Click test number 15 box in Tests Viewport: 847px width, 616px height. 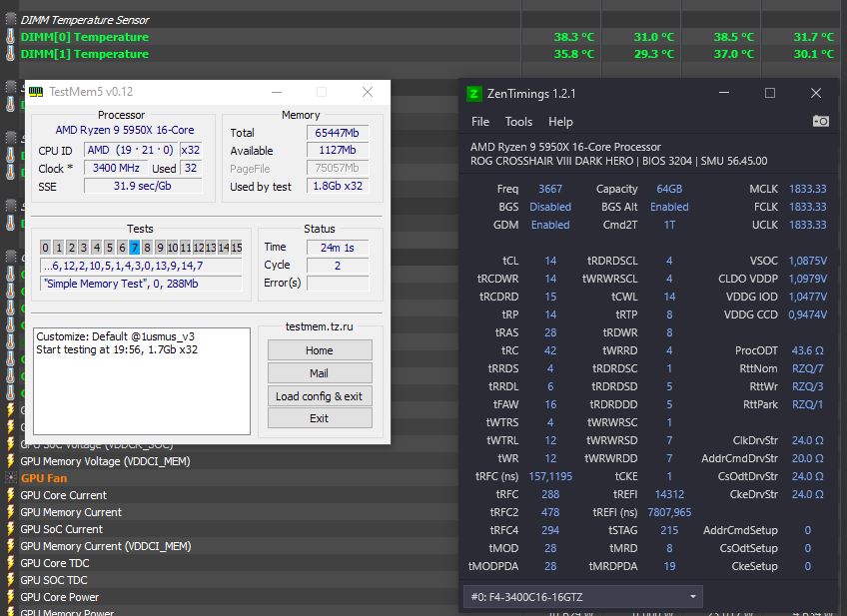[237, 248]
